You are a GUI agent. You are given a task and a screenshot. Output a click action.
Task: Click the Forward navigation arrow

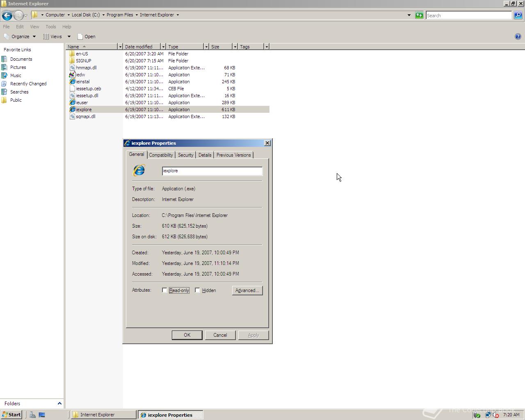[x=18, y=15]
